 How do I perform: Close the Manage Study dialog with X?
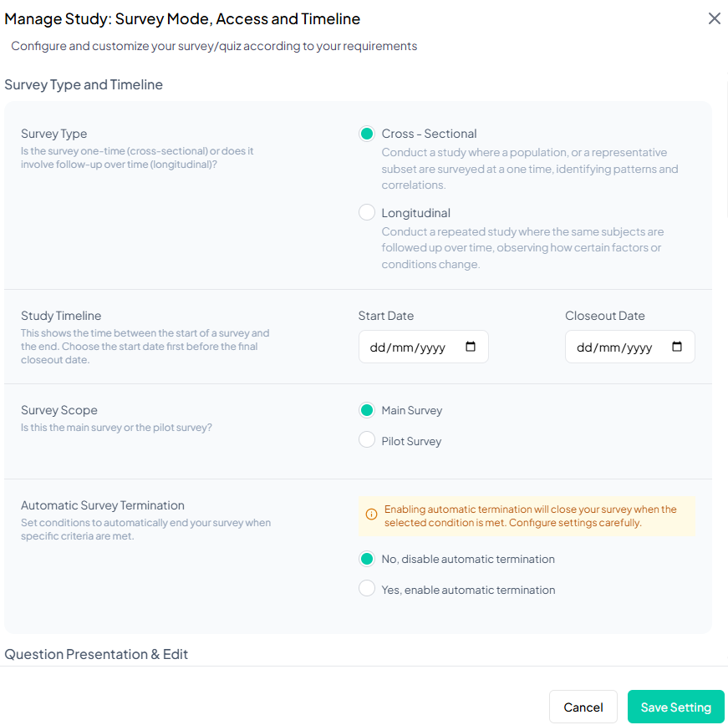714,18
